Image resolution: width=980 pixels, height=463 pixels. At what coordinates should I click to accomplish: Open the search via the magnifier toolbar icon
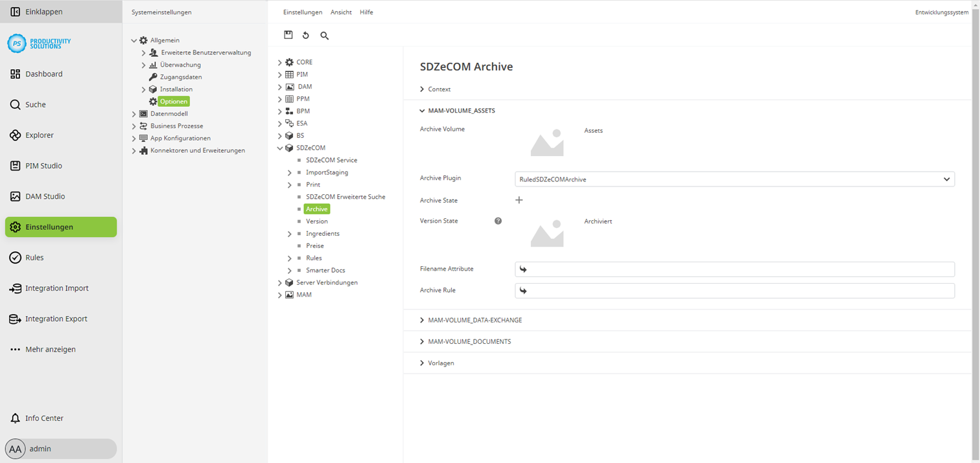coord(324,36)
